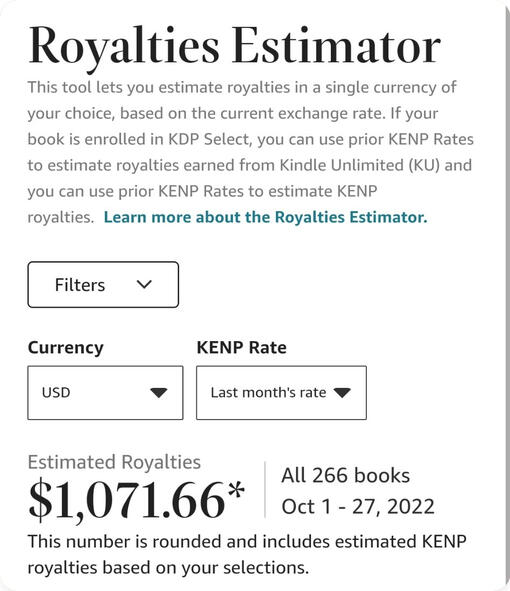The image size is (510, 591).
Task: Open the Currency dropdown showing USD
Action: tap(105, 392)
